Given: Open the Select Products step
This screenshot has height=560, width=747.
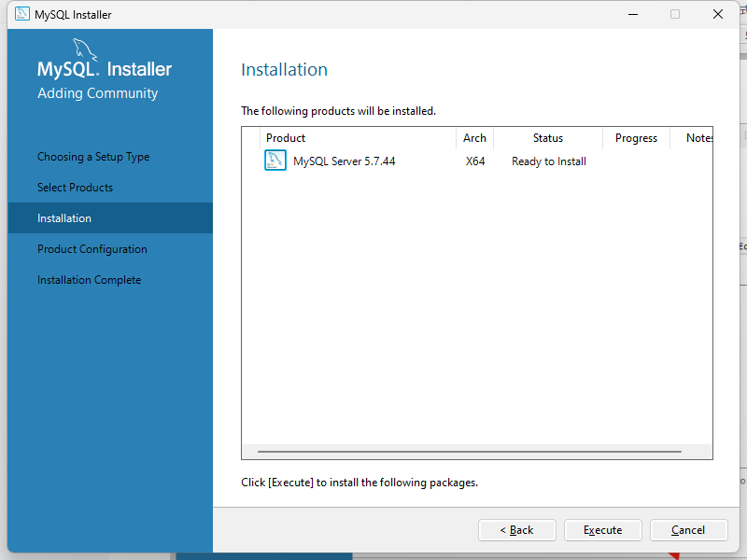Looking at the screenshot, I should click(76, 188).
